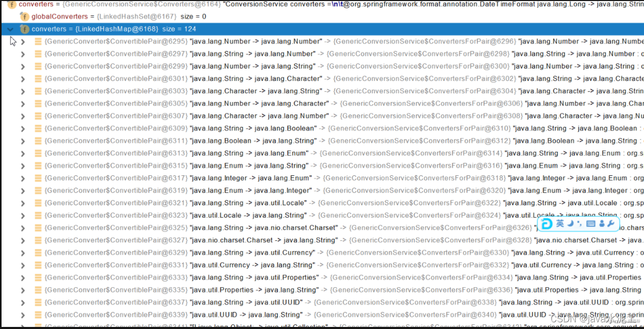Screen dimensions: 644x329
Task: Click the map entry icon of ConvertiblePair@6325
Action: pyautogui.click(x=38, y=227)
